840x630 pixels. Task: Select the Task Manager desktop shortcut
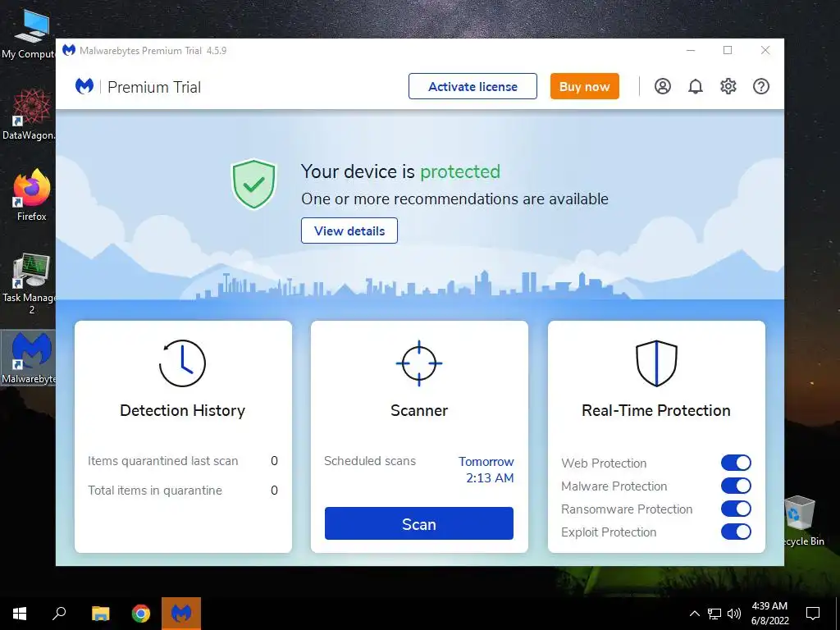pyautogui.click(x=28, y=284)
